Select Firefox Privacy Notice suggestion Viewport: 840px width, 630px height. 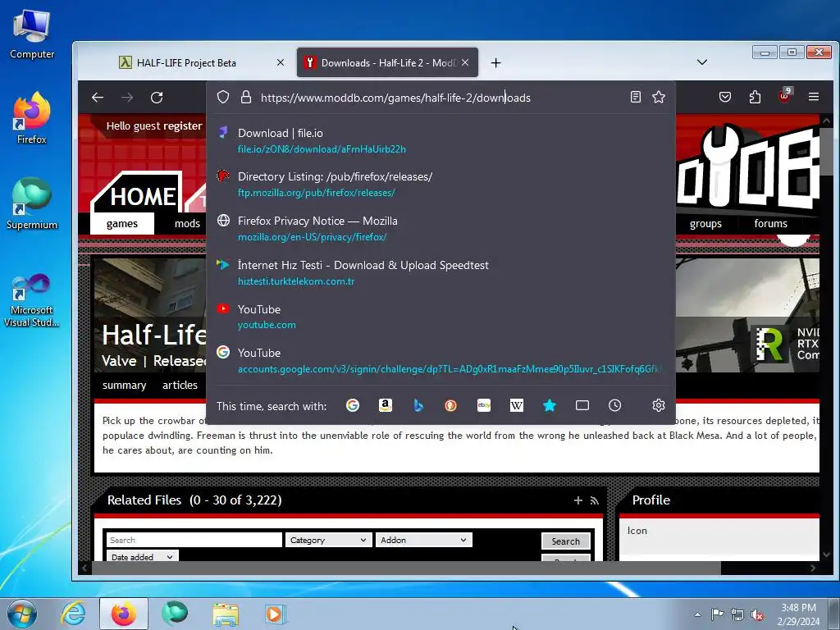(x=441, y=229)
